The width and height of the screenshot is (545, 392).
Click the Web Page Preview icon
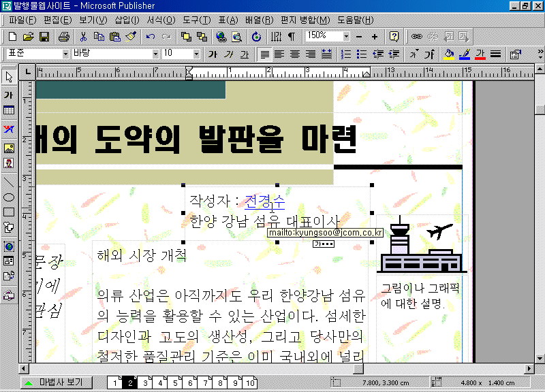pos(236,36)
